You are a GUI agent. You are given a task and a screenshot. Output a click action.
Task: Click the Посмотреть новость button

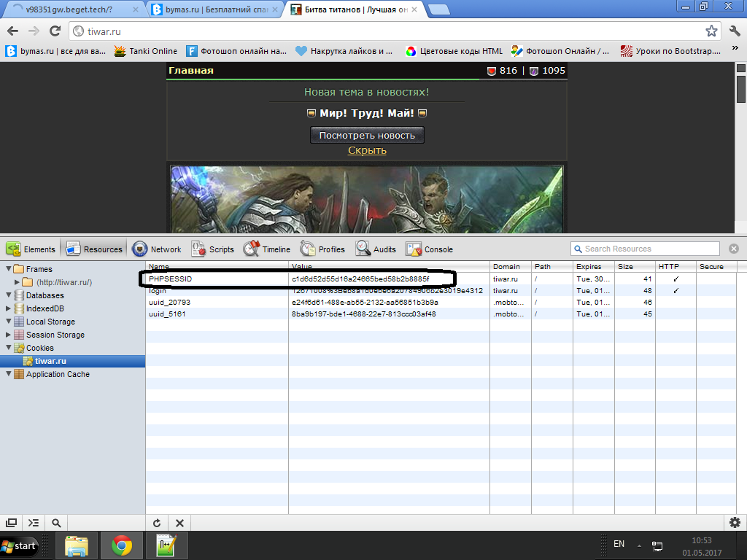point(367,135)
